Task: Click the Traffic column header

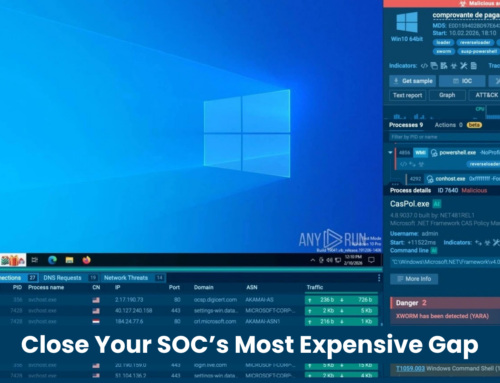Action: tap(315, 287)
